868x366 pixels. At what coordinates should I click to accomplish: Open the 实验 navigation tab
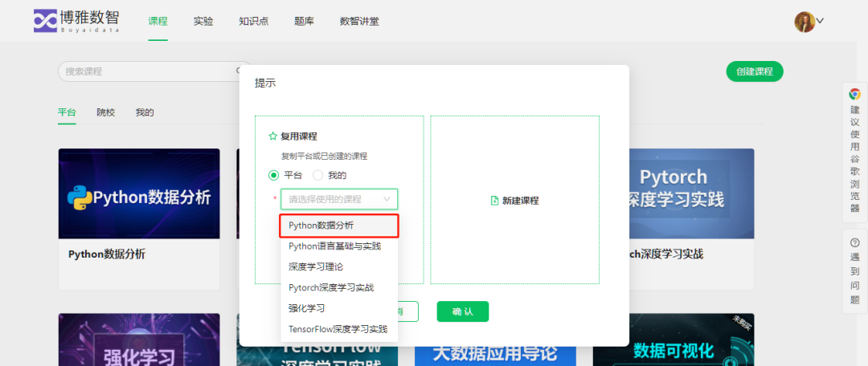pyautogui.click(x=203, y=22)
